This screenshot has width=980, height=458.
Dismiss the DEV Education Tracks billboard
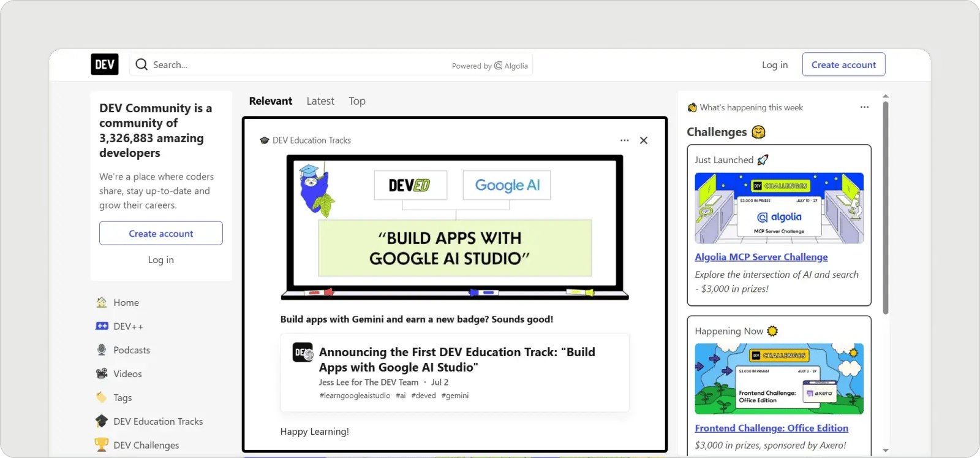point(644,140)
